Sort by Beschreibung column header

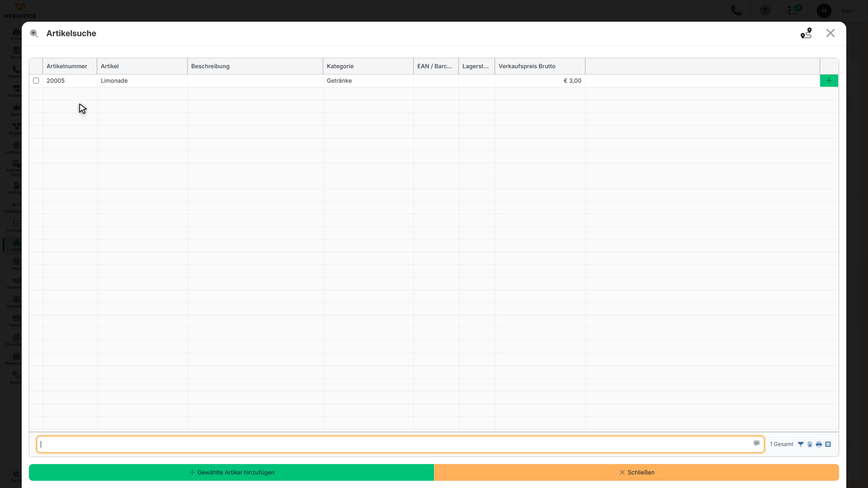[255, 66]
